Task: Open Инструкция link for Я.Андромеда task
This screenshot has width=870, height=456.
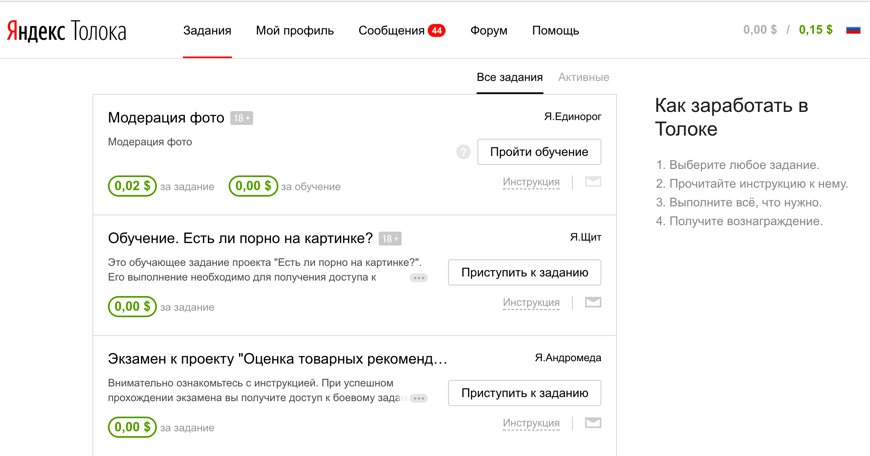Action: (x=531, y=423)
